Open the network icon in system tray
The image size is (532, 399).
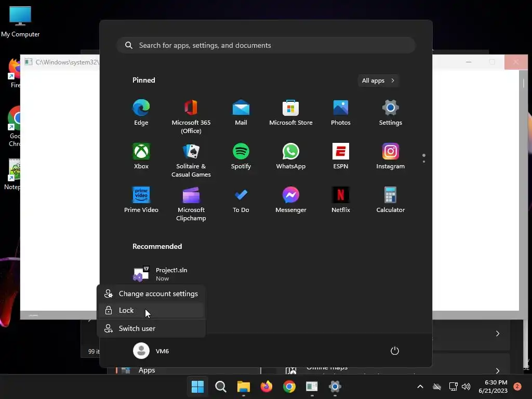point(453,387)
